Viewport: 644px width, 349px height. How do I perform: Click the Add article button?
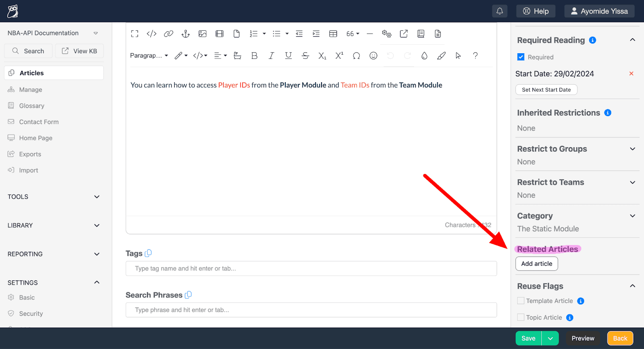click(x=537, y=264)
